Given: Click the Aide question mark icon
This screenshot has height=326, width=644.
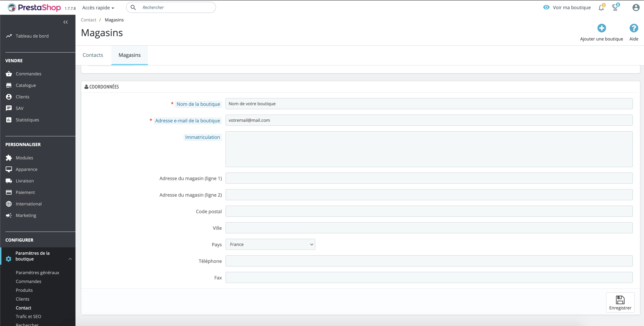Looking at the screenshot, I should 634,28.
